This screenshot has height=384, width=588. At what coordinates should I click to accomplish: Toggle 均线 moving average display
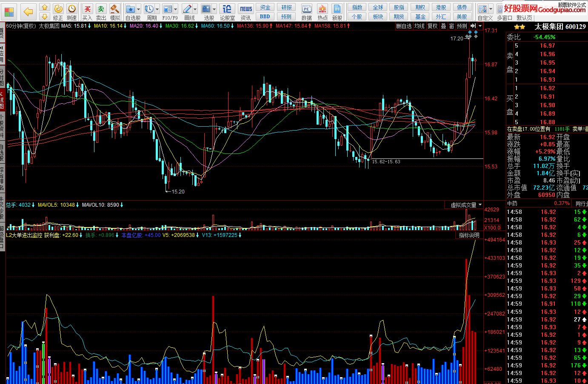[420, 26]
